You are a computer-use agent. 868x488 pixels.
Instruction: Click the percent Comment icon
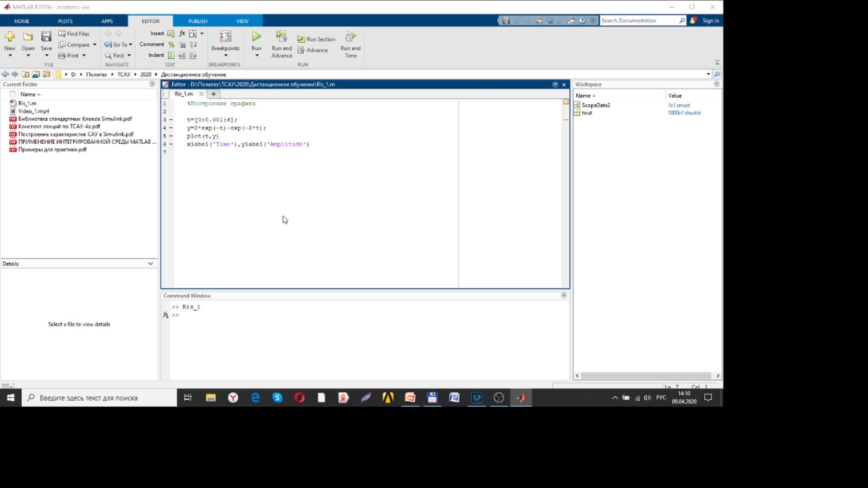point(171,44)
